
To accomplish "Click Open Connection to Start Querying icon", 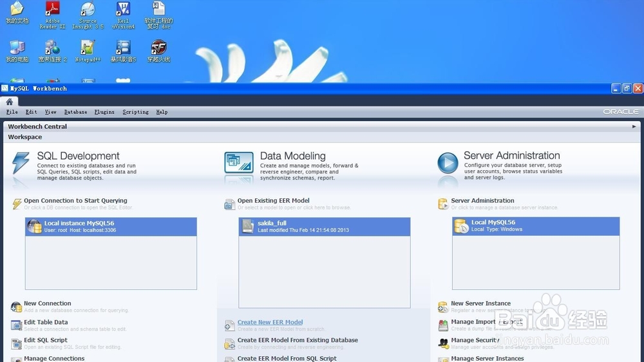I will tap(17, 204).
